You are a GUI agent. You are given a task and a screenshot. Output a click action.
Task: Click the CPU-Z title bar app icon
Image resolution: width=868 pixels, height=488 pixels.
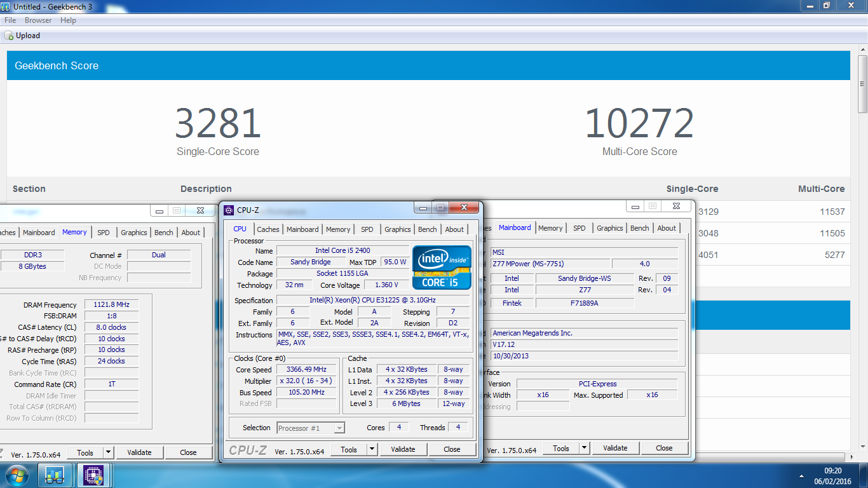tap(229, 210)
